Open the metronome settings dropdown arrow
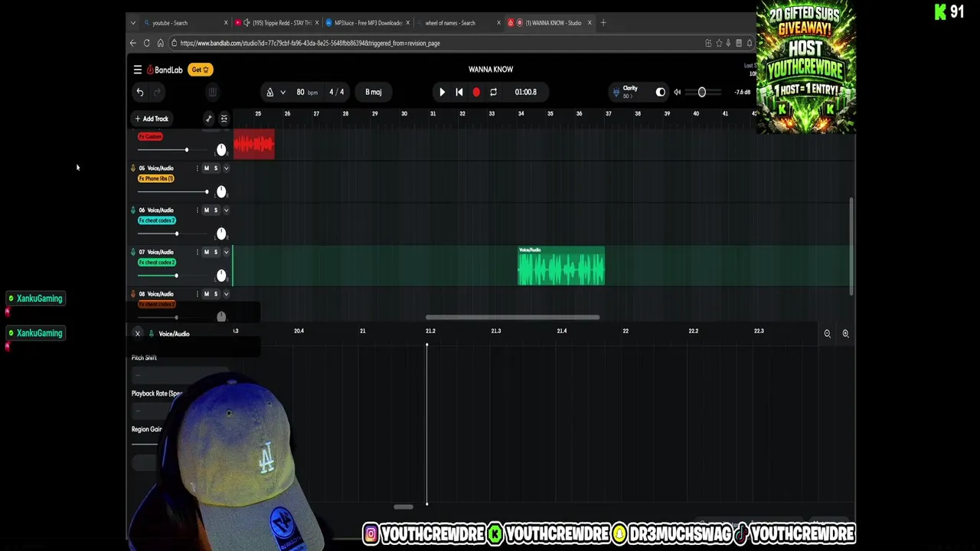980x551 pixels. (x=283, y=92)
